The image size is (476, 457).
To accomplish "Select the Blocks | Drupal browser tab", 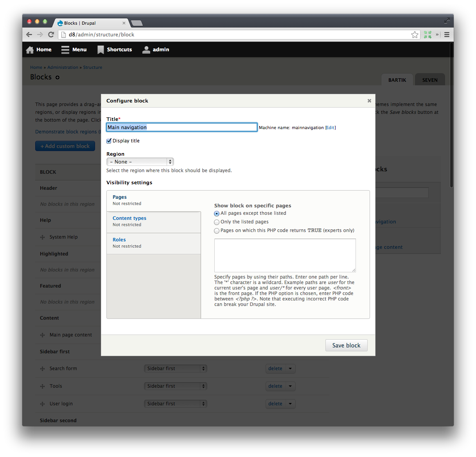I will pos(91,23).
